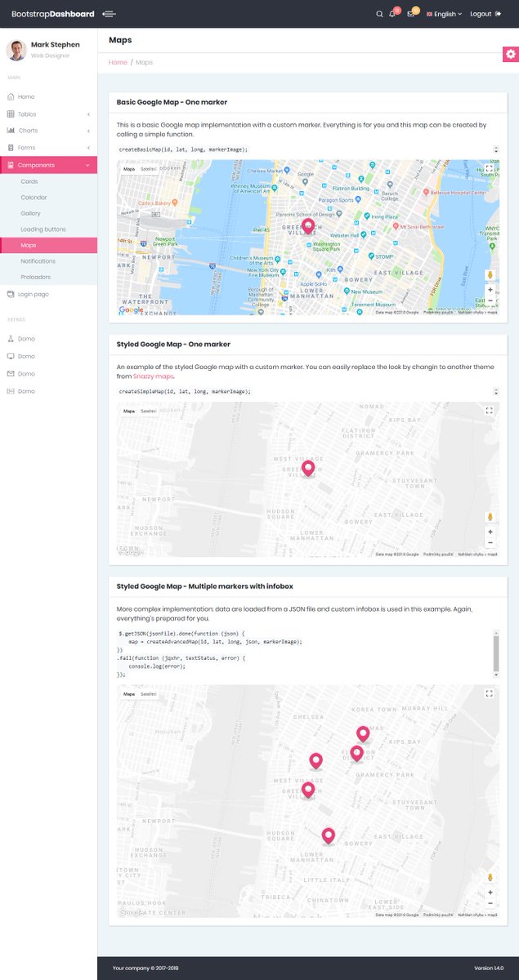Click Pegman on the multi-marker map
This screenshot has height=980, width=519.
[490, 877]
